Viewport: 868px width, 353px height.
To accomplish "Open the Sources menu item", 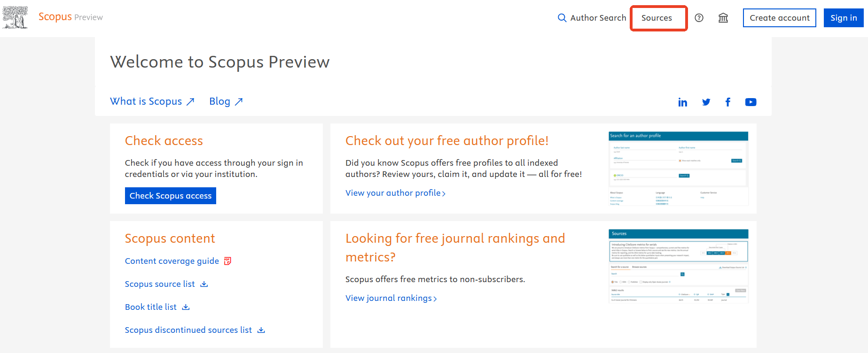I will coord(657,18).
